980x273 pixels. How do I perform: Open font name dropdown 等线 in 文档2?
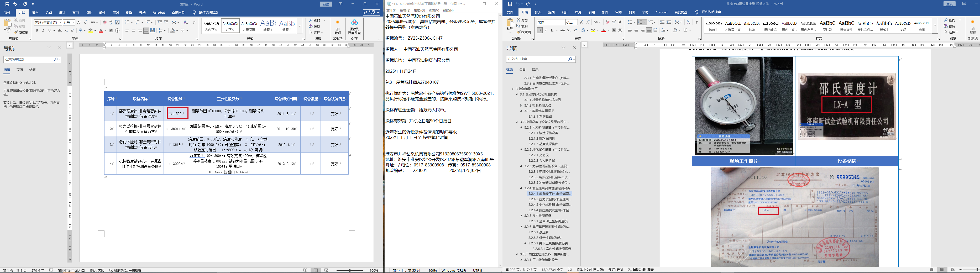click(x=60, y=22)
